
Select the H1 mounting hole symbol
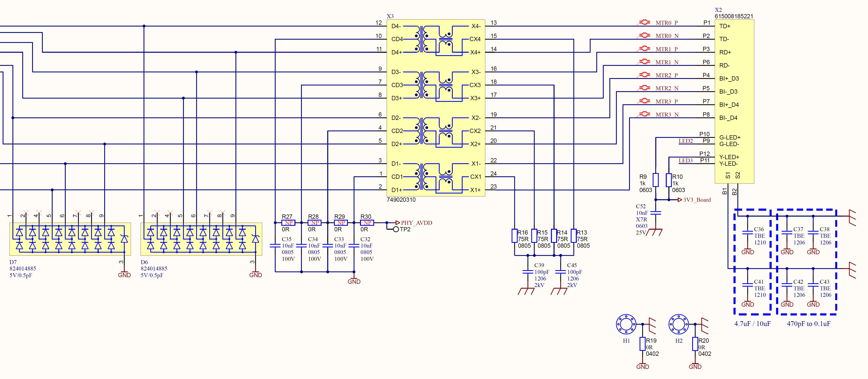point(626,324)
